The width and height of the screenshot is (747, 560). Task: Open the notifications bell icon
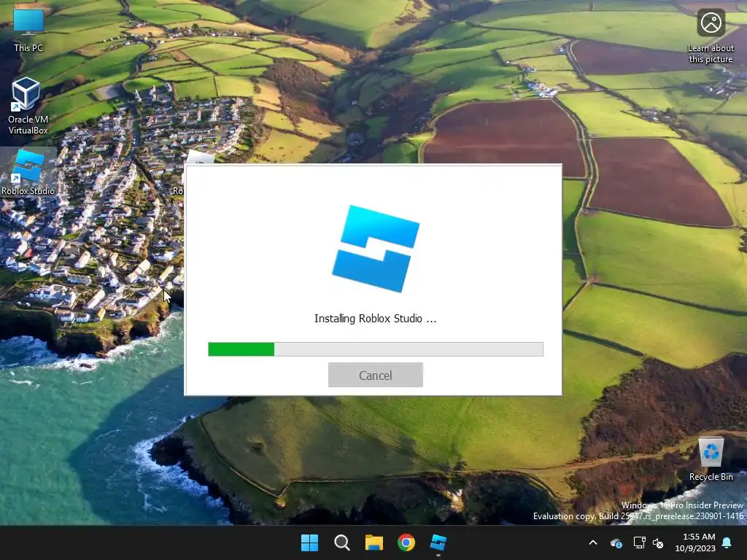click(727, 542)
